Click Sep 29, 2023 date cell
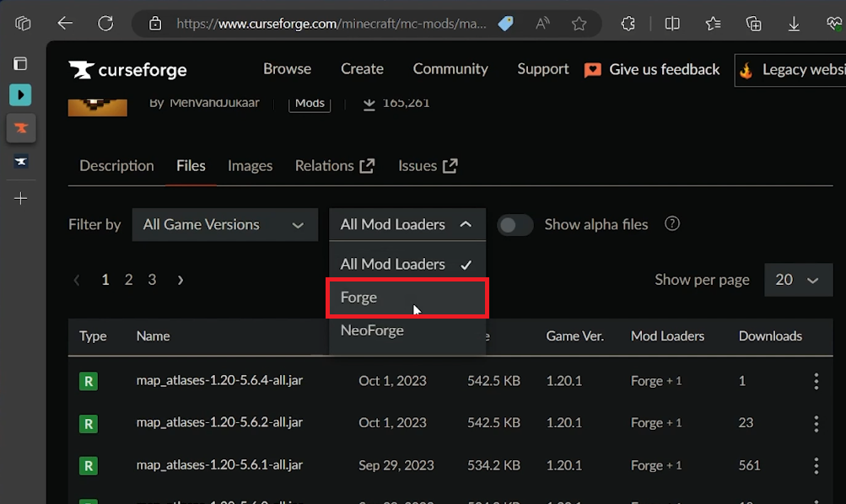Screen dimensions: 846x504 [x=396, y=465]
